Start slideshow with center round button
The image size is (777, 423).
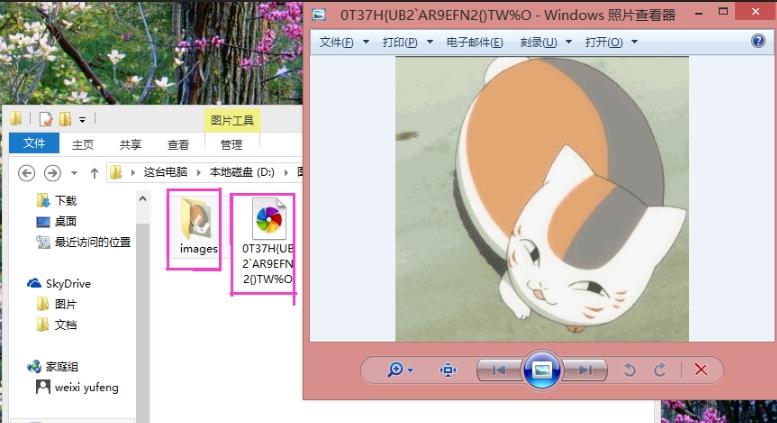542,370
